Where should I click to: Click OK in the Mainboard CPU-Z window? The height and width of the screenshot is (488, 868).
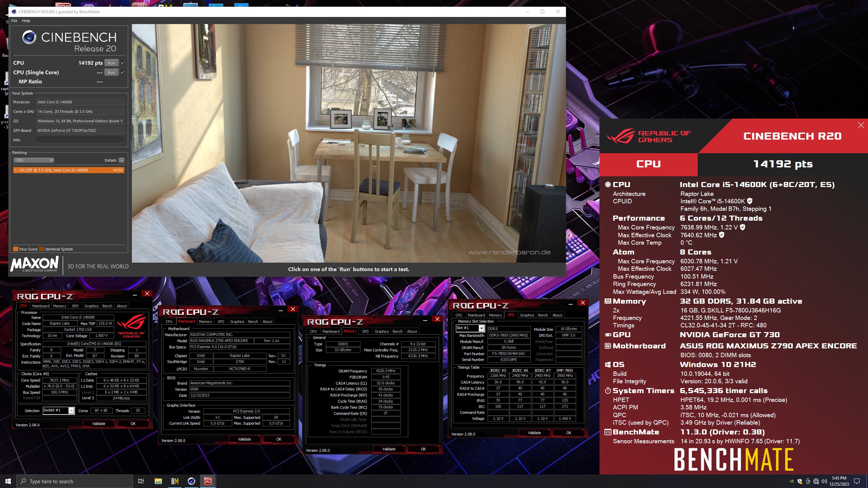pos(279,439)
